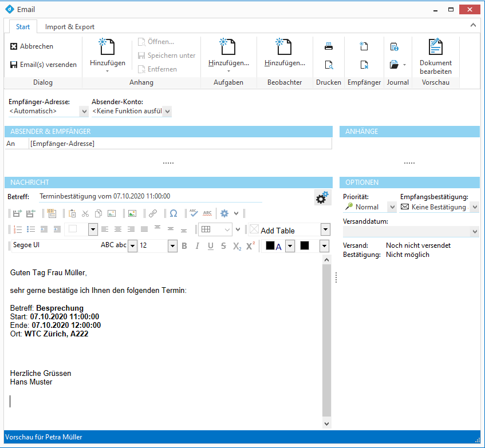The width and height of the screenshot is (485, 448).
Task: Switch to the Start tab
Action: 23,26
